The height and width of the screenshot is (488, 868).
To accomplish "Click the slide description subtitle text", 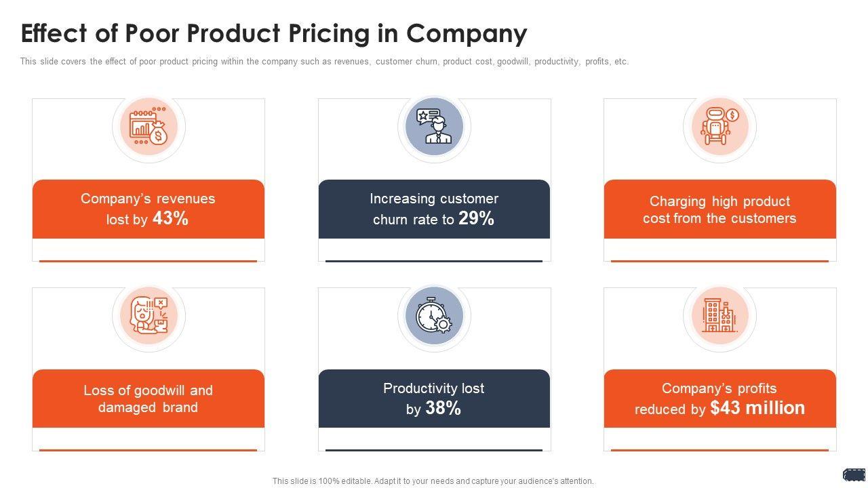I will click(x=324, y=62).
